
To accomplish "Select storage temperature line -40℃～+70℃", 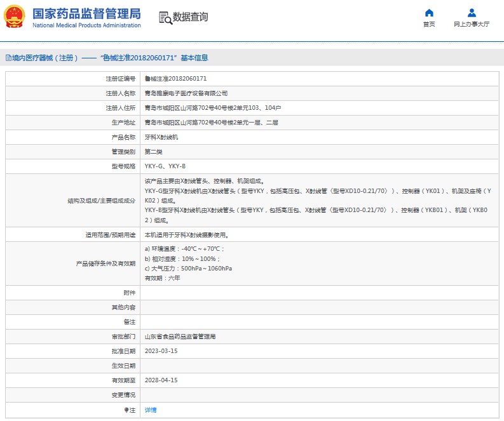I will [184, 249].
